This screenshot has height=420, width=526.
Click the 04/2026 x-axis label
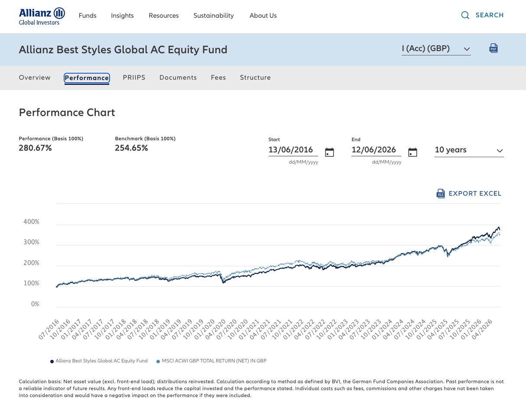[x=482, y=330]
